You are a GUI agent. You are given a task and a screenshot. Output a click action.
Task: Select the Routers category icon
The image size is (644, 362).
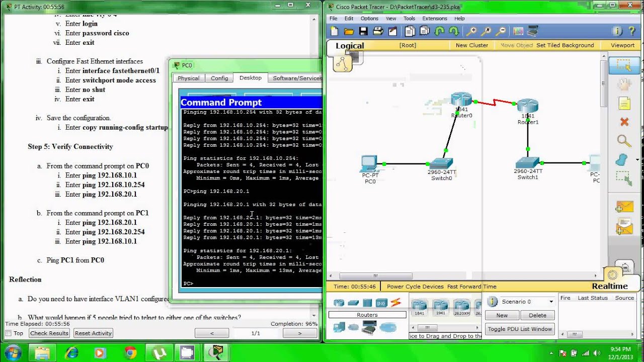pyautogui.click(x=339, y=303)
